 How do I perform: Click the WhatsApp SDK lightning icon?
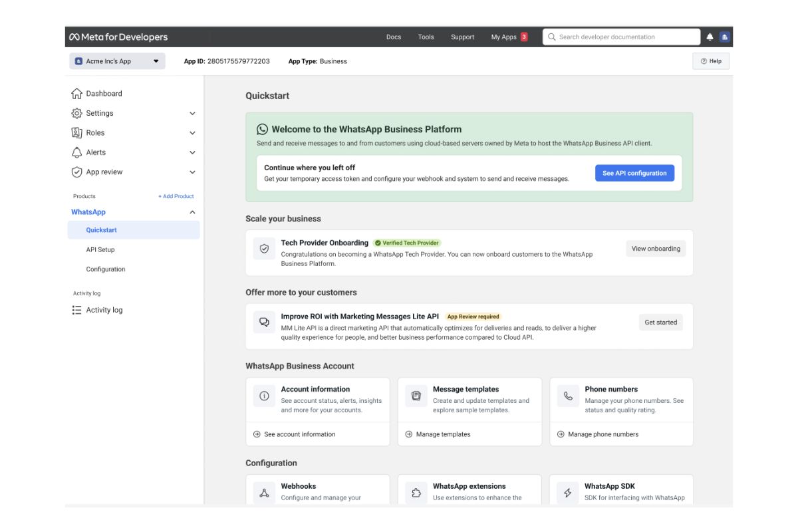pyautogui.click(x=568, y=493)
